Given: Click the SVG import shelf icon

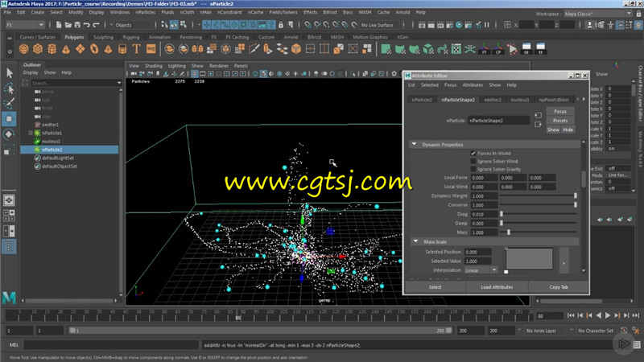Looking at the screenshot, I should point(151,49).
